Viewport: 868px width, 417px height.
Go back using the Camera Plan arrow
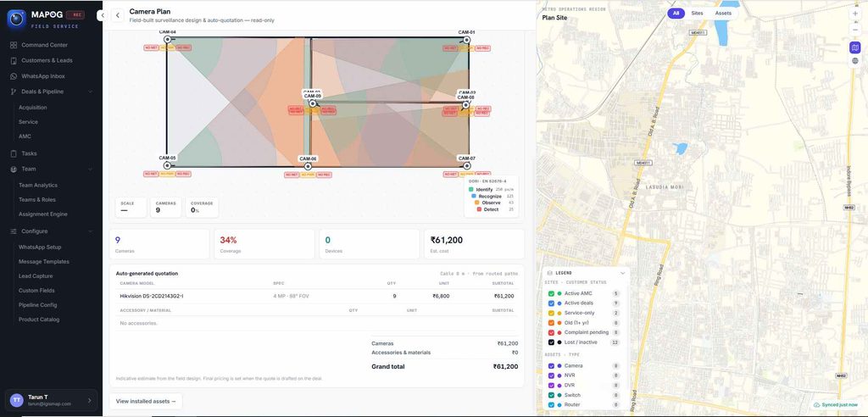click(x=117, y=15)
